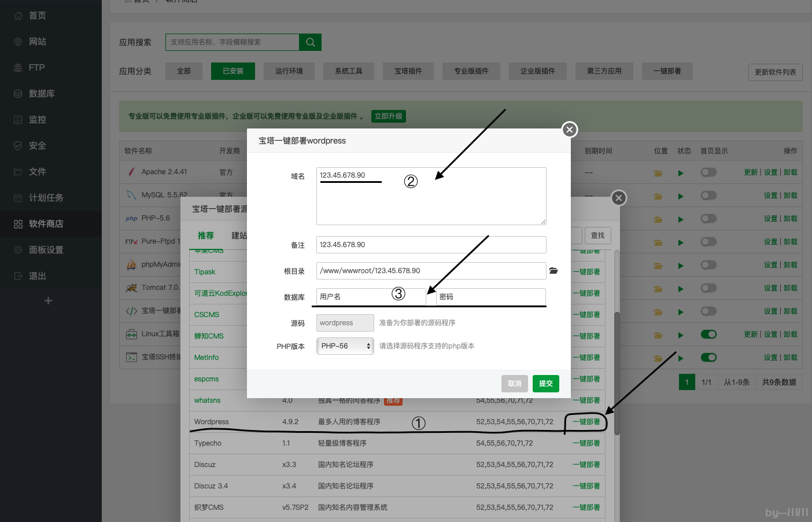Switch to the 运行环境 category
Image resolution: width=812 pixels, height=522 pixels.
coord(289,71)
